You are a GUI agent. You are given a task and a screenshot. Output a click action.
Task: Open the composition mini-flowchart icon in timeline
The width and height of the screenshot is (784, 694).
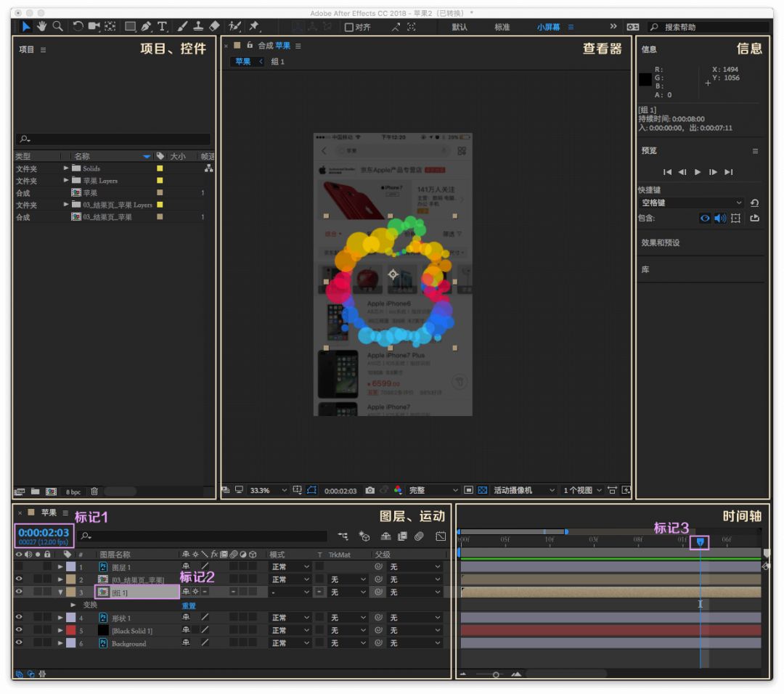(x=343, y=536)
